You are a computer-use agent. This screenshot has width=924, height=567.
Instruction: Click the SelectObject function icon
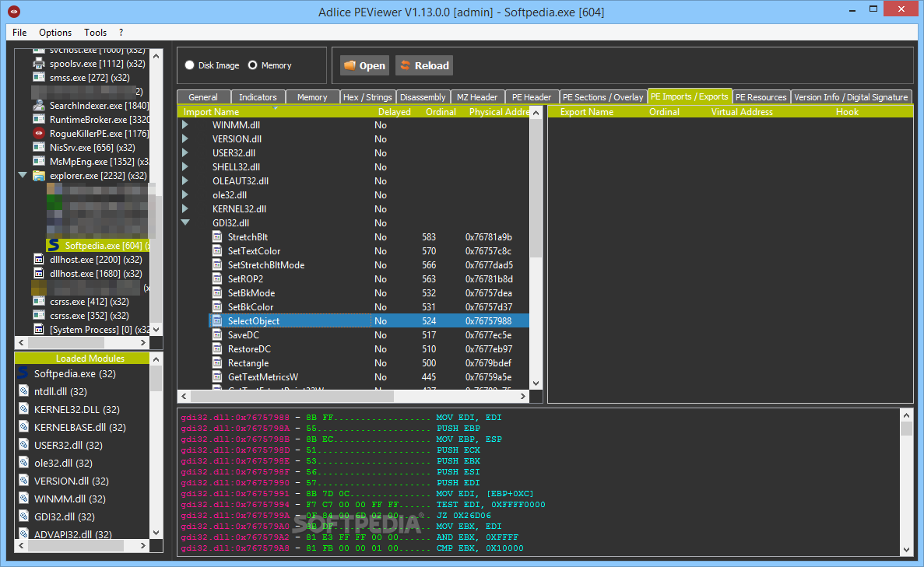[217, 321]
